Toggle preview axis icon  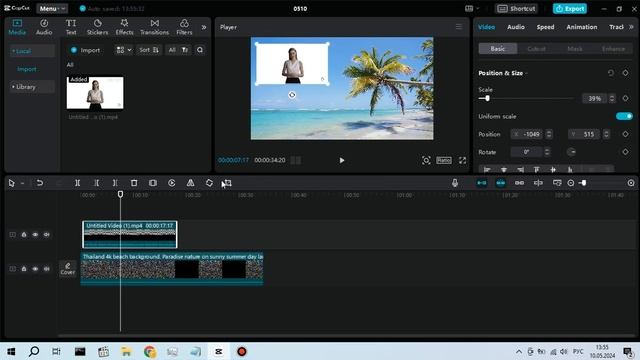[x=538, y=183]
